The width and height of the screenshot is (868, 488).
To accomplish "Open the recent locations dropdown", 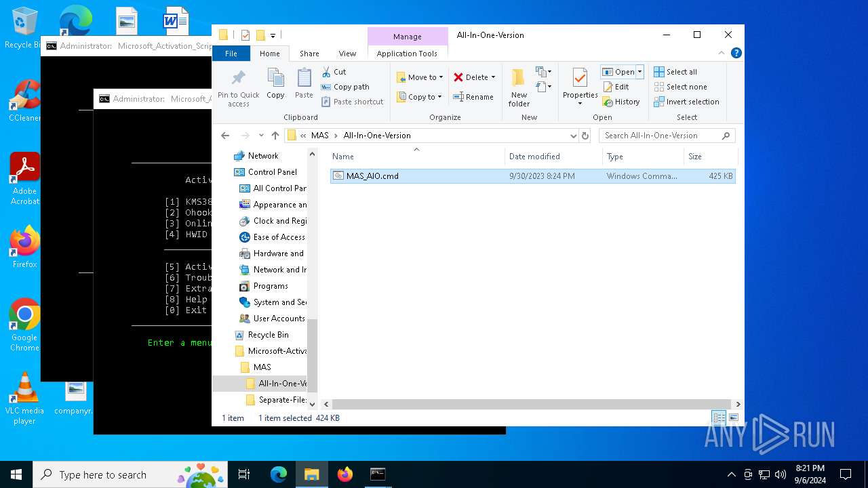I will 261,136.
